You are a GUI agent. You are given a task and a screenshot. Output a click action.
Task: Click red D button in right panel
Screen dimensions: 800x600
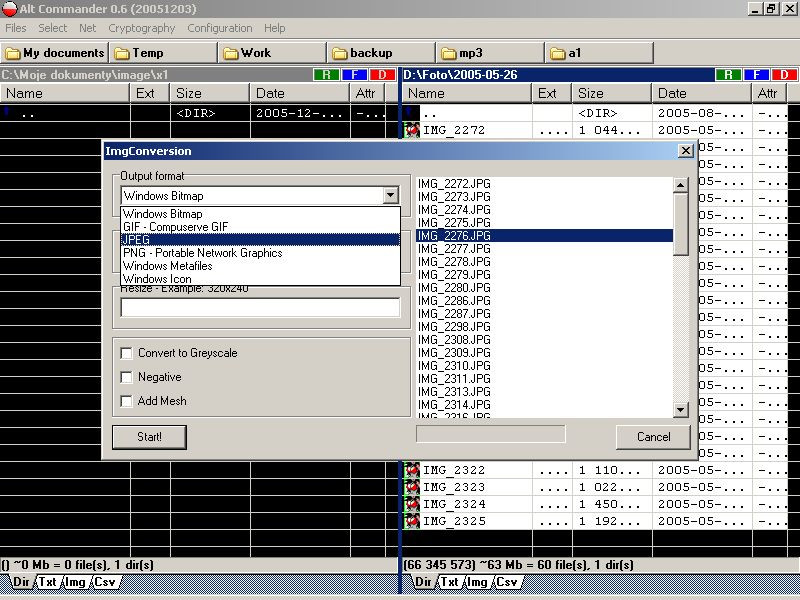click(x=784, y=75)
